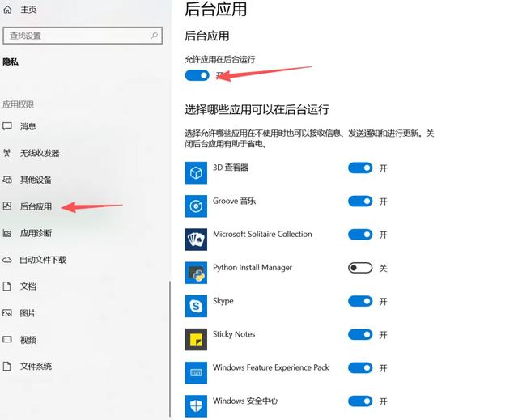This screenshot has width=518, height=420.
Task: Open 自动文件下载 settings
Action: click(x=43, y=260)
